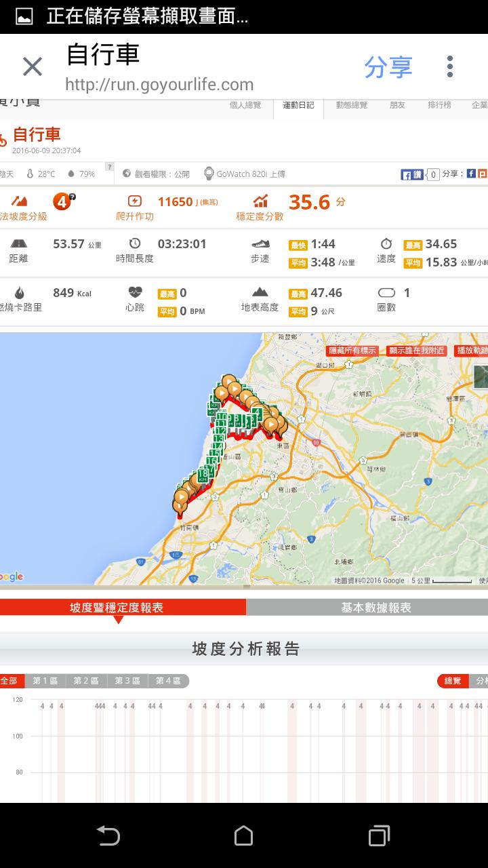Tap the 11650 J climbing work value

click(188, 202)
